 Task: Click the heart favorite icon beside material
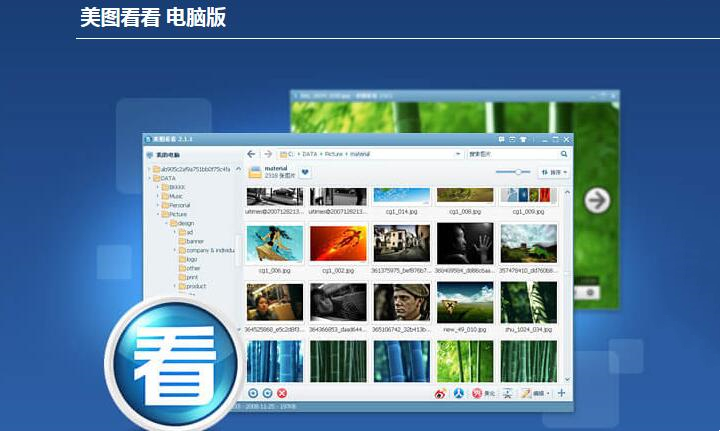[x=305, y=172]
